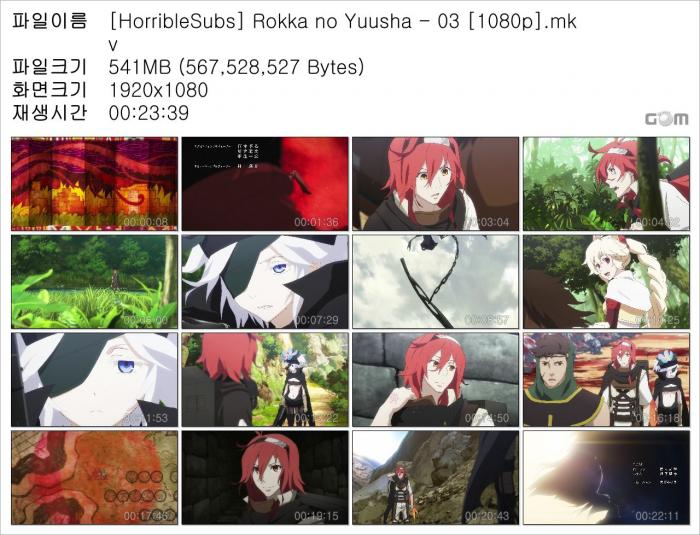
Task: Click the bright credits thumbnail at 00:22:11
Action: coord(606,477)
